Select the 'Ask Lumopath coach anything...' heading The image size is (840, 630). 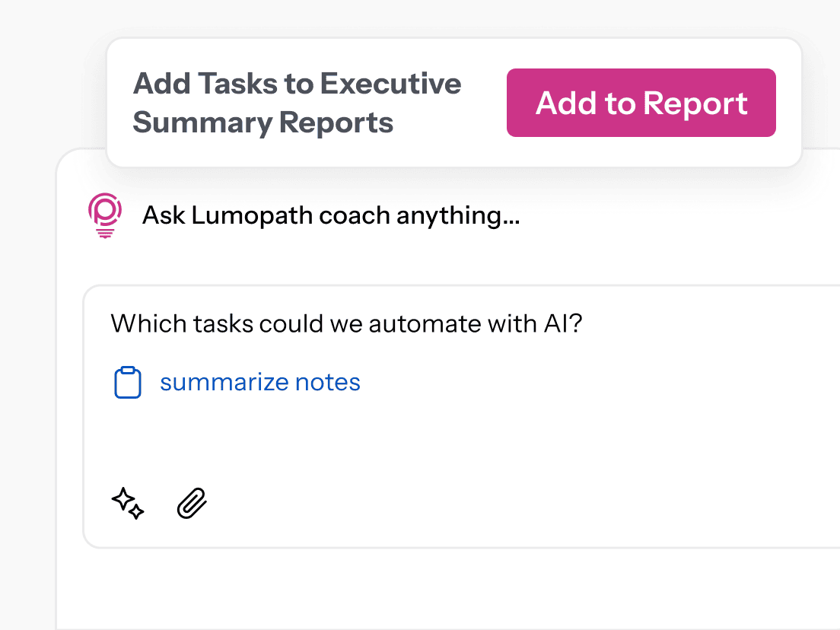point(331,216)
